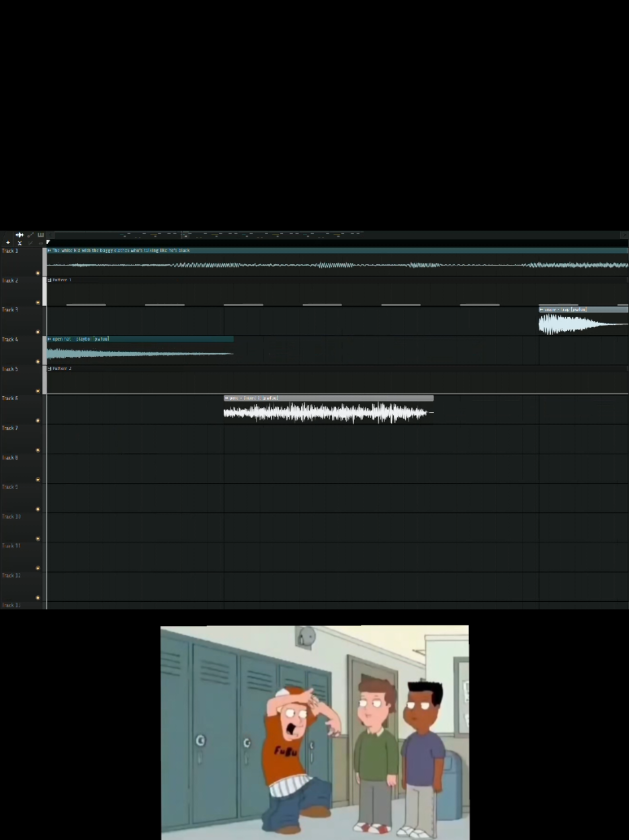Select the Track 4 header label
629x840 pixels.
point(10,340)
